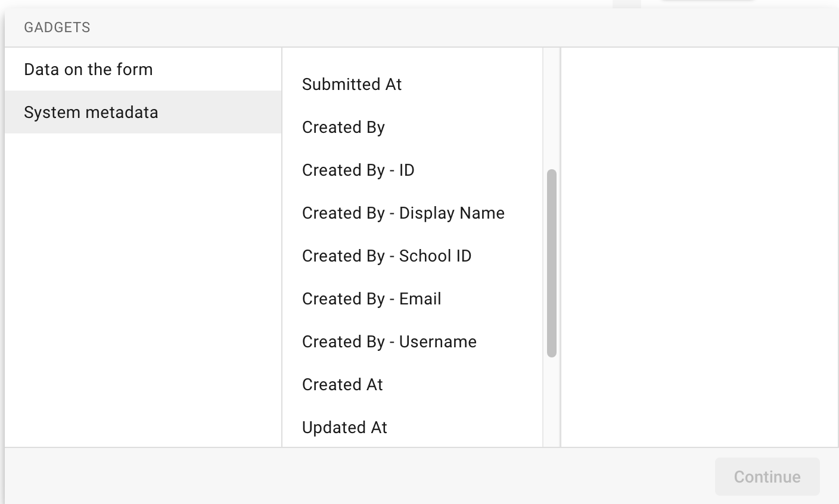Select the Created At field
This screenshot has width=839, height=504.
click(342, 384)
